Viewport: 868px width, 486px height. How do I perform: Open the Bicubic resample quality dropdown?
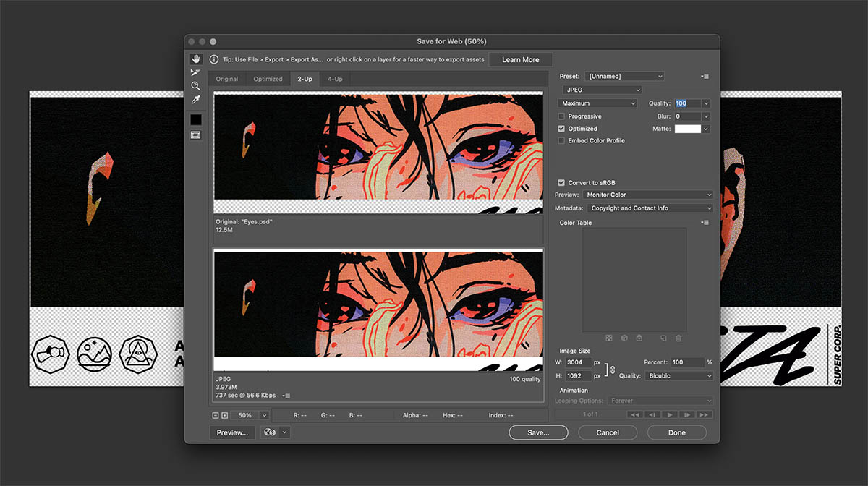click(678, 376)
